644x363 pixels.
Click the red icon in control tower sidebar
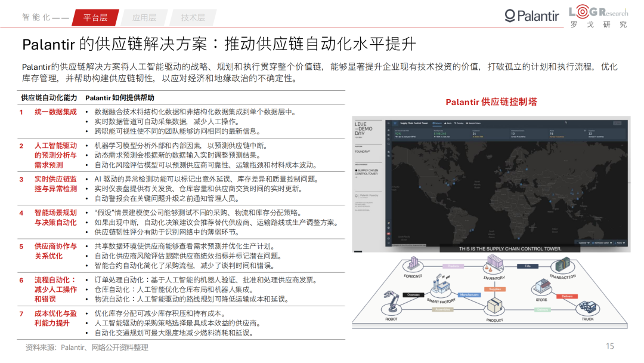click(389, 233)
